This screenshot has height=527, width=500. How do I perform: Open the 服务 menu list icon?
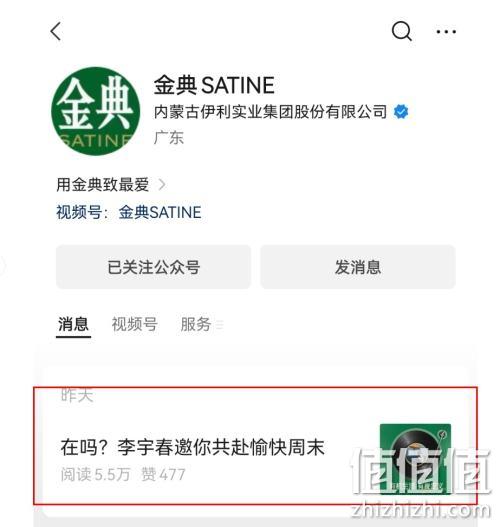coord(219,325)
